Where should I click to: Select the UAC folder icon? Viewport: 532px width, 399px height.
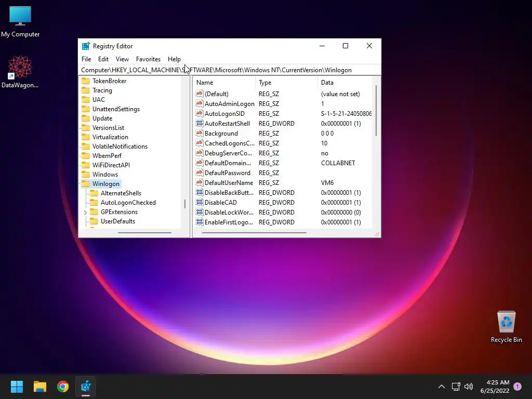tap(86, 99)
